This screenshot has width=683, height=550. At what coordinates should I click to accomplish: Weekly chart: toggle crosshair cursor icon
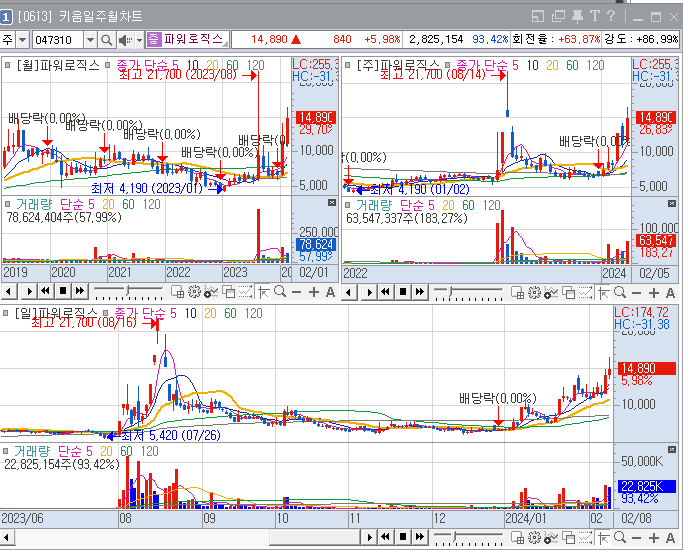[x=603, y=293]
